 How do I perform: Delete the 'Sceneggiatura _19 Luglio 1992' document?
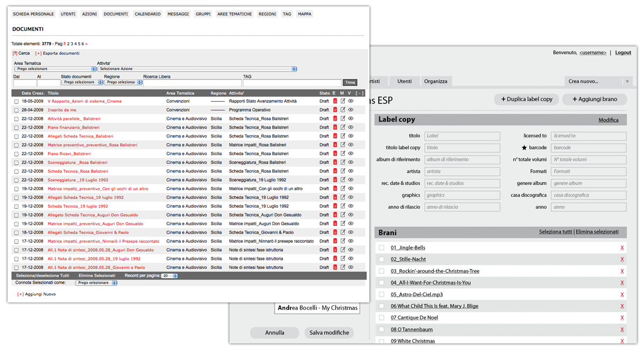[335, 180]
